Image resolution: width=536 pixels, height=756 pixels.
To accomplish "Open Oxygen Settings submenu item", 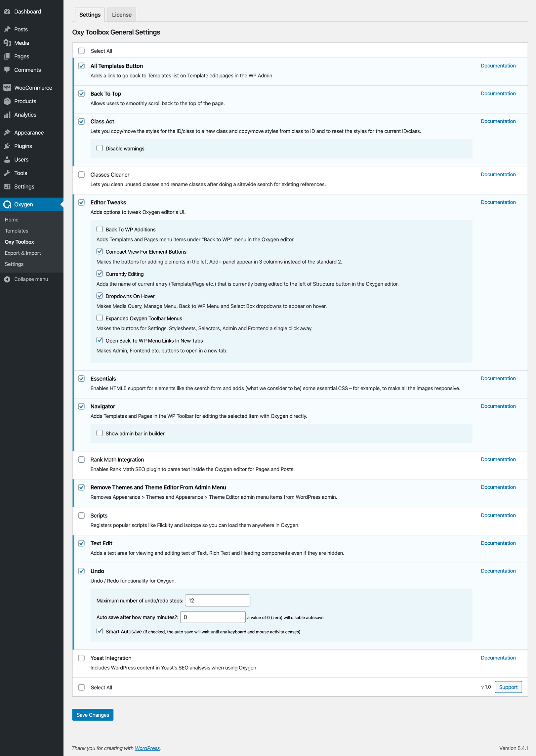I will [14, 264].
